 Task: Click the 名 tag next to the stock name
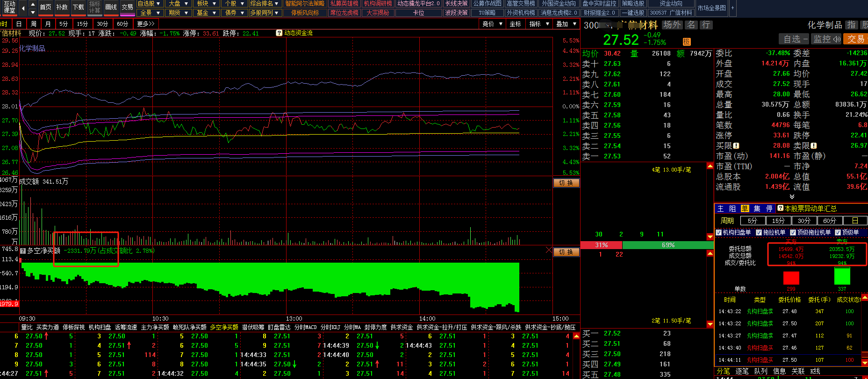tap(691, 25)
